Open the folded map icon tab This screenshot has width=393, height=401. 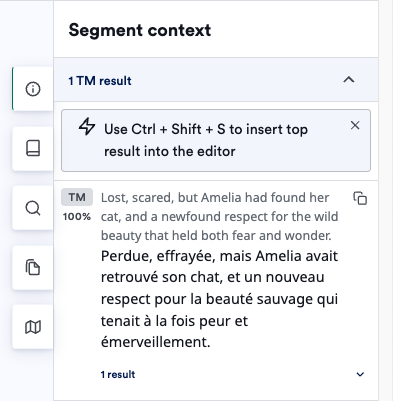point(33,327)
